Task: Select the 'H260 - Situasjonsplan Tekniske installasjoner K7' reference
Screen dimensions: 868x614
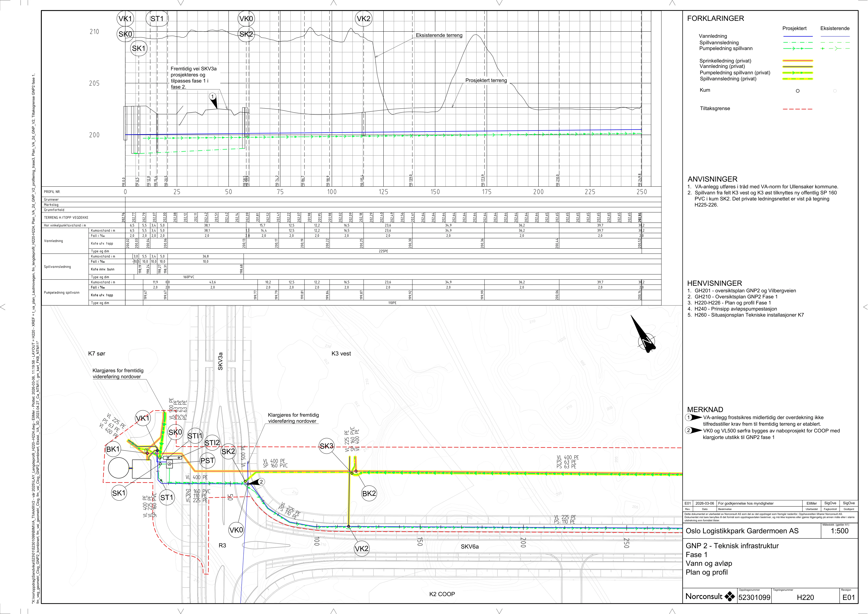Action: click(x=749, y=315)
